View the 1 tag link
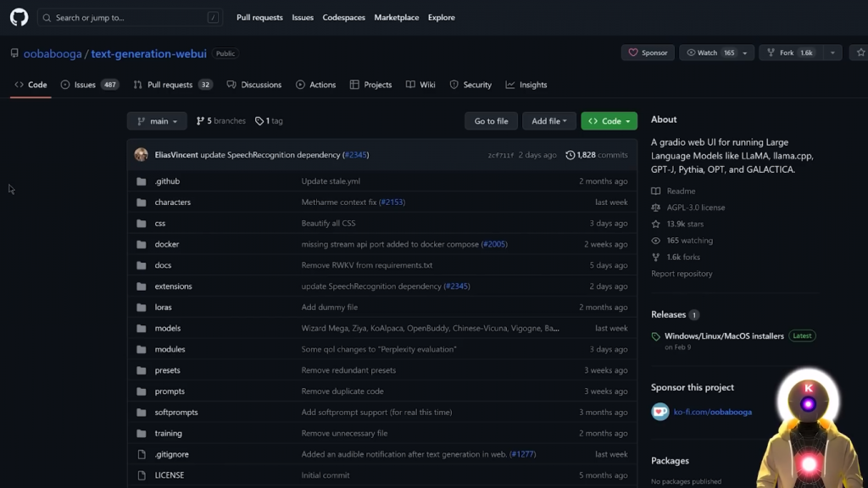This screenshot has width=868, height=488. coord(269,120)
